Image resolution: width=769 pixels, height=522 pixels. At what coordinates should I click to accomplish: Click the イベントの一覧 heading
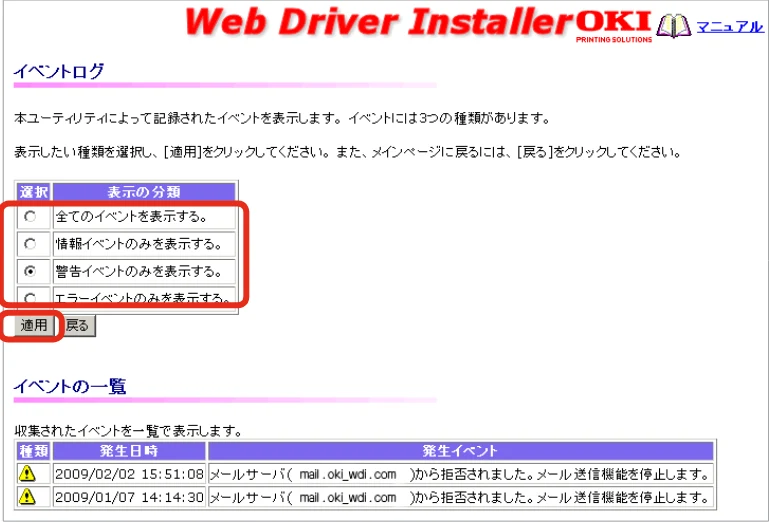pyautogui.click(x=70, y=386)
